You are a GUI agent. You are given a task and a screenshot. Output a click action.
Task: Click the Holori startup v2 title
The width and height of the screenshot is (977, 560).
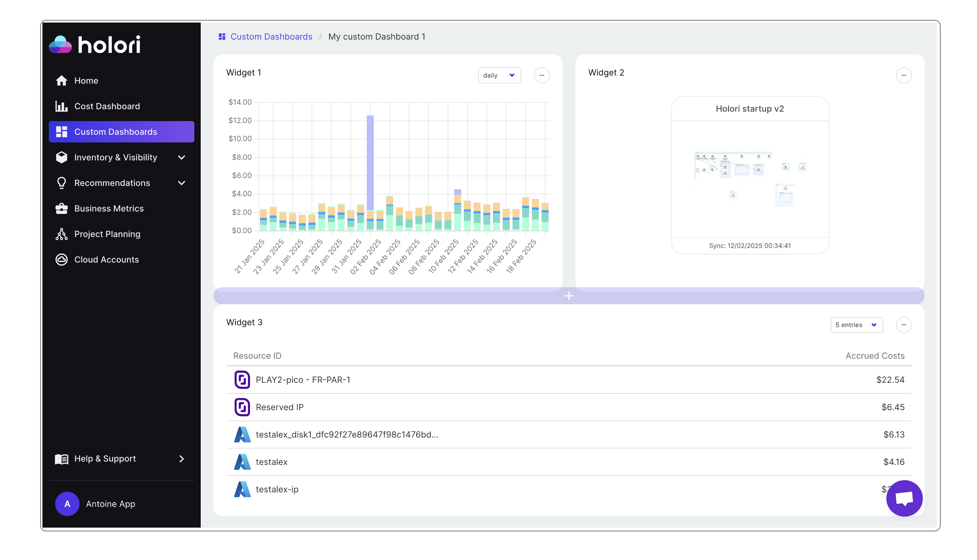750,109
